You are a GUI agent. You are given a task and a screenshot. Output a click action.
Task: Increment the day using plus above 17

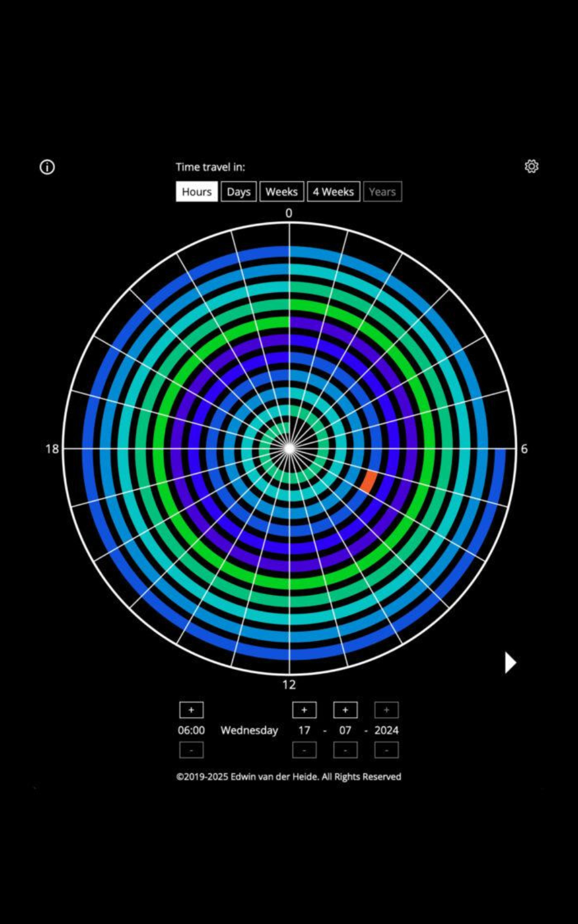304,710
